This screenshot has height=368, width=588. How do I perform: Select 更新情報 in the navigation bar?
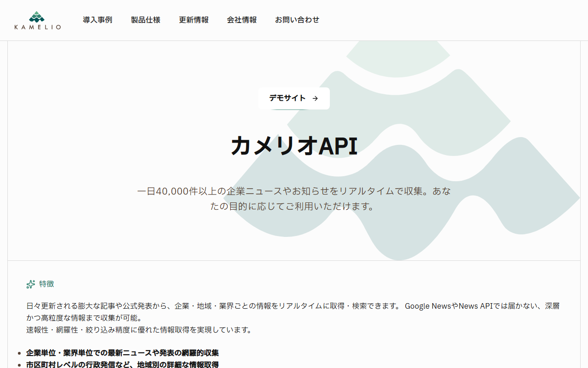[193, 20]
